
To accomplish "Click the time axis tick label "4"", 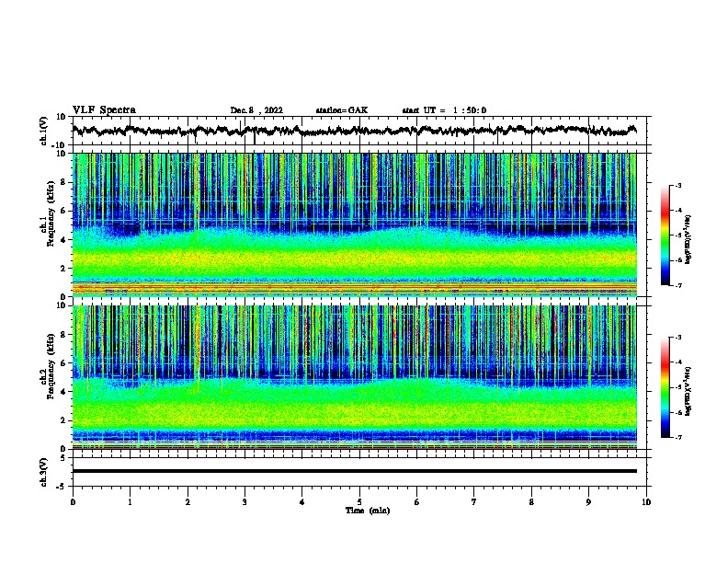I will tap(301, 501).
